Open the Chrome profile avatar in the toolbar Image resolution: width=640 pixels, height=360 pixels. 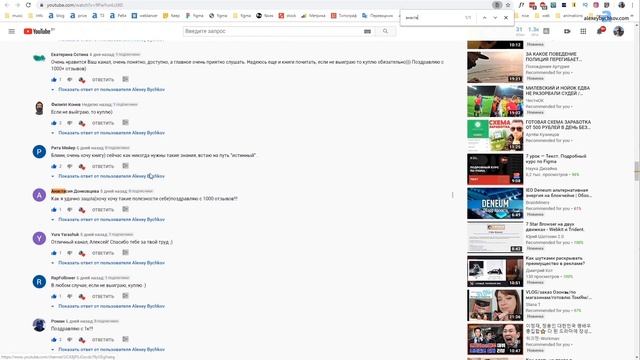click(621, 5)
